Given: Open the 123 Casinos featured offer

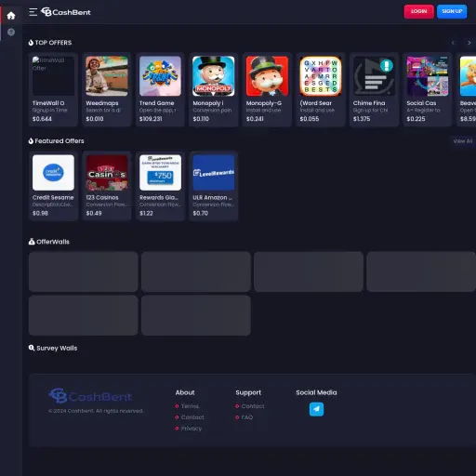Looking at the screenshot, I should pyautogui.click(x=107, y=186).
